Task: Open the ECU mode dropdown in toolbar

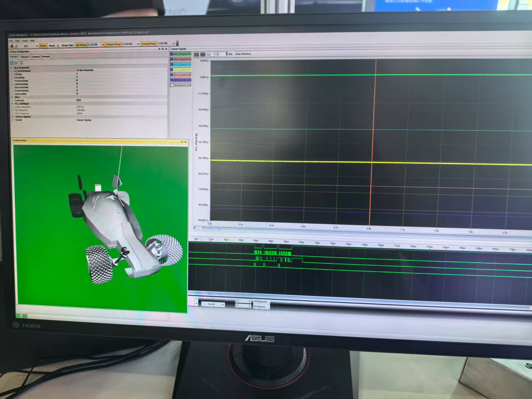Action: (x=37, y=46)
